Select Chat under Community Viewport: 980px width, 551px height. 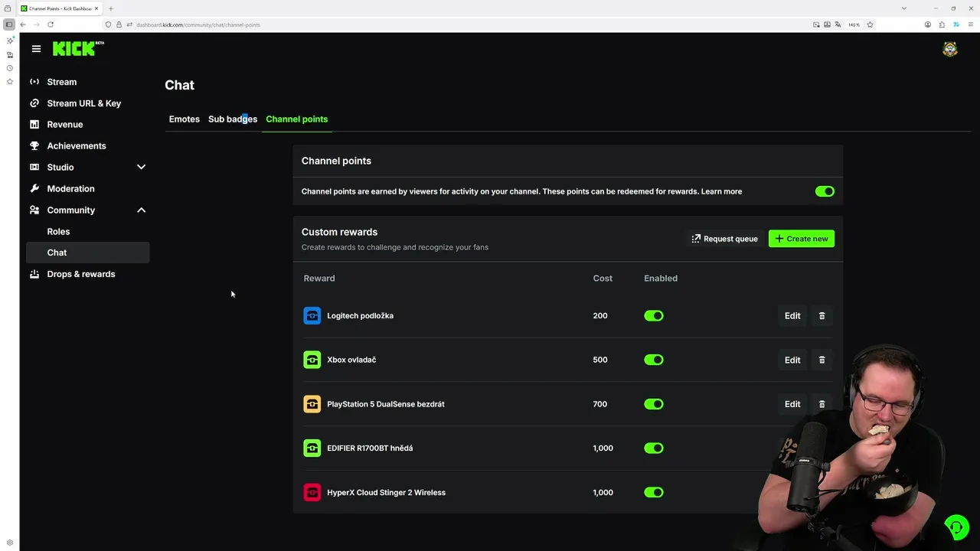(87, 253)
